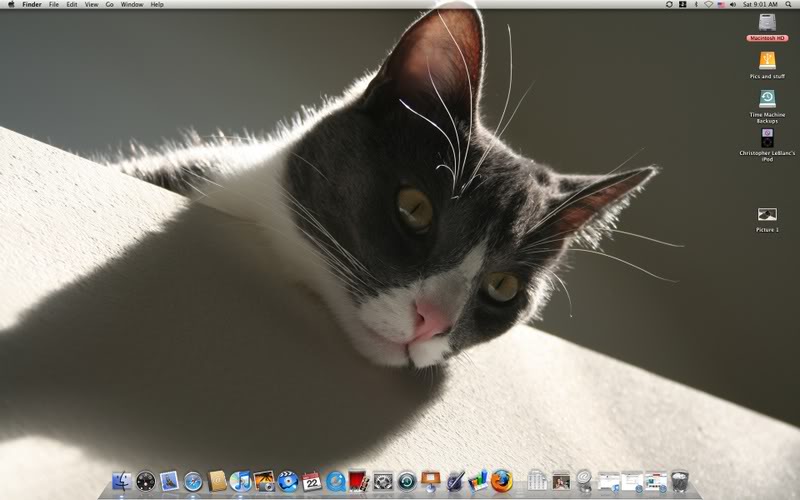Open the photo folder stack in Dock

[x=561, y=481]
